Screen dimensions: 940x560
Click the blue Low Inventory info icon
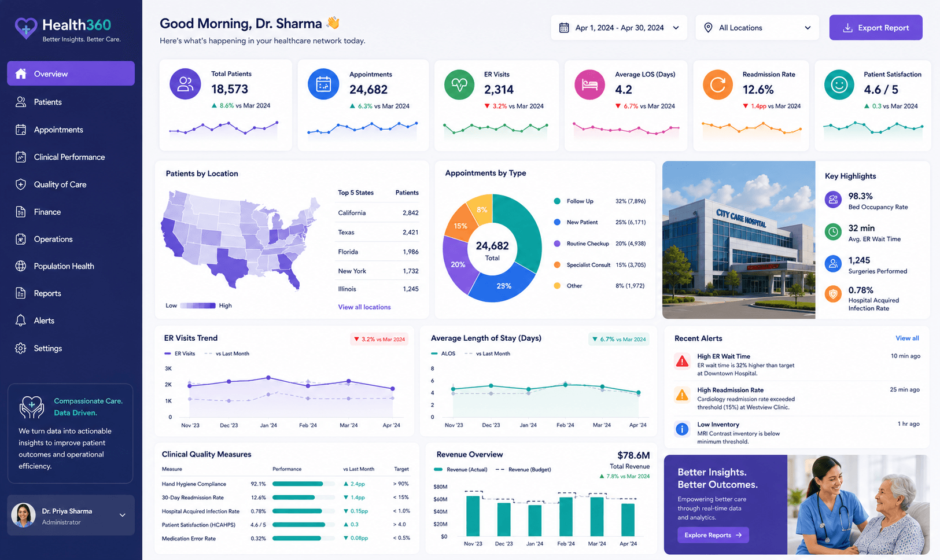tap(683, 429)
